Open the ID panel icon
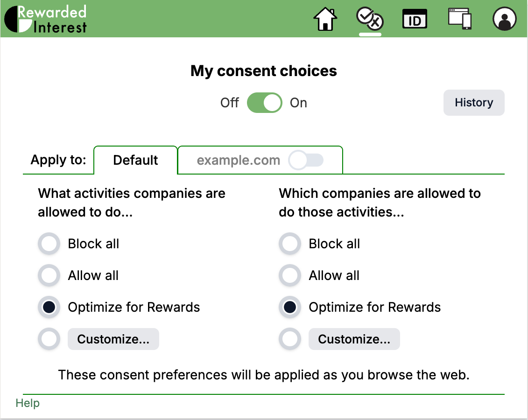Image resolution: width=528 pixels, height=420 pixels. 415,19
